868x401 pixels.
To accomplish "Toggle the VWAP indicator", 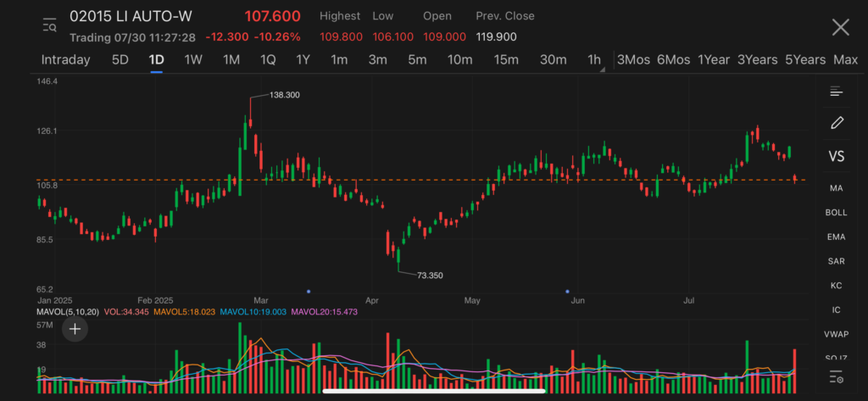I will (836, 335).
